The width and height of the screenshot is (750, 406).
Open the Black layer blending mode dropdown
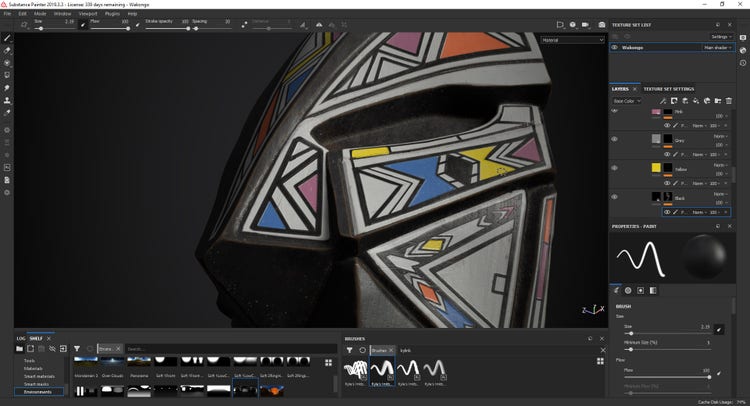(x=721, y=194)
